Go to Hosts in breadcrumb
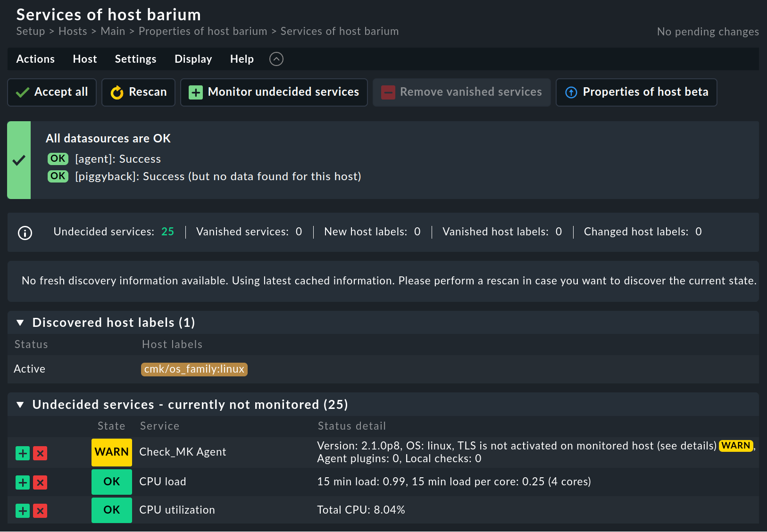The width and height of the screenshot is (767, 532). tap(73, 32)
